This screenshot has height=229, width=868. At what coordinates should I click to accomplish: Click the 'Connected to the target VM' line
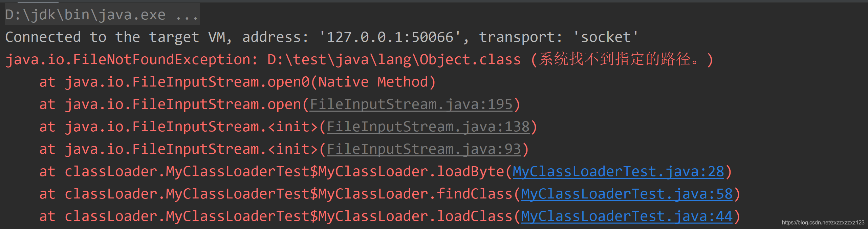click(x=118, y=37)
